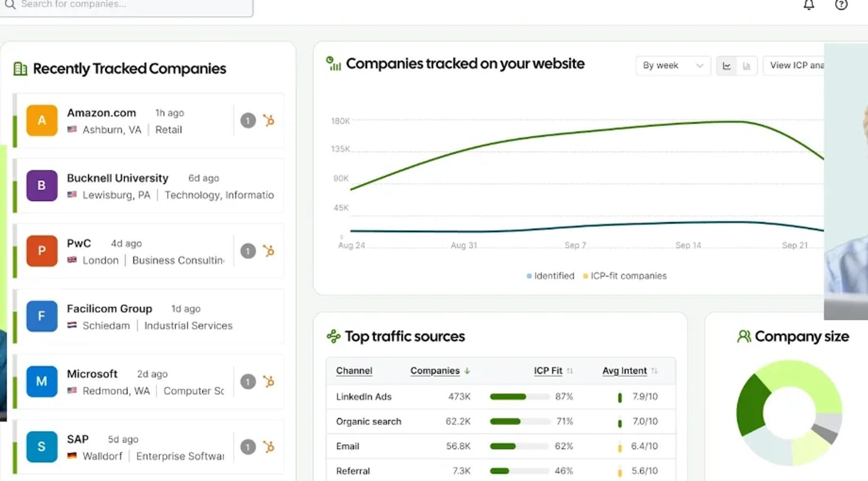The width and height of the screenshot is (868, 481).
Task: Open the Amazon.com company link
Action: (x=101, y=113)
